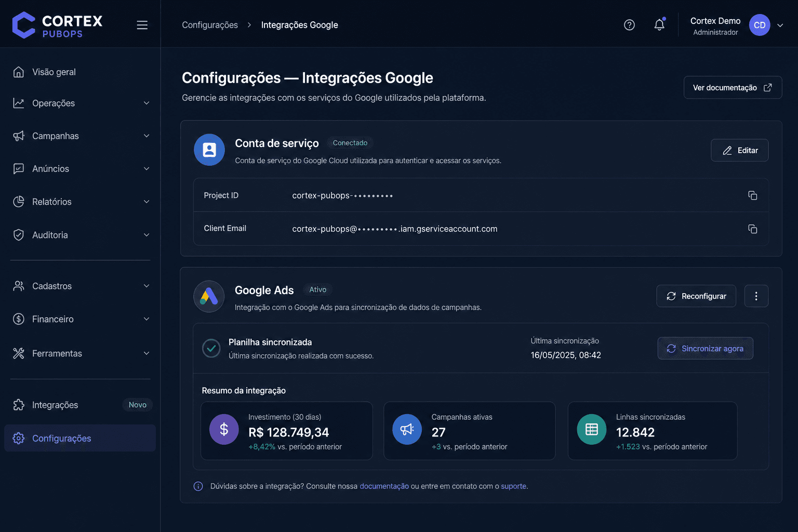Click the Relatórios pie chart icon

[19, 202]
